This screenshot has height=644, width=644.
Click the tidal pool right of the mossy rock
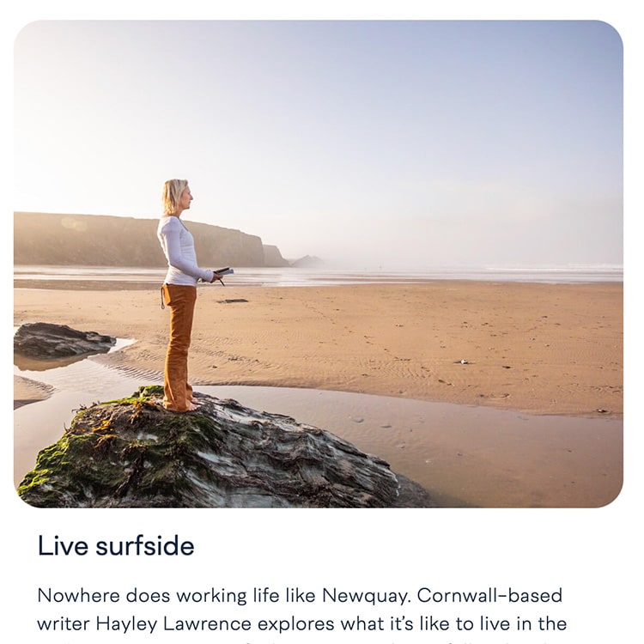click(472, 444)
